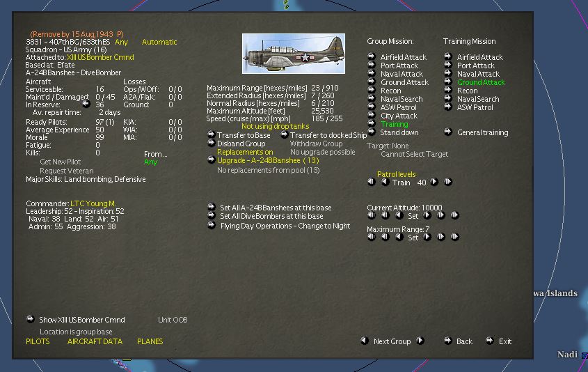
Task: Click training Ground Attack arrow icon
Action: (x=447, y=82)
